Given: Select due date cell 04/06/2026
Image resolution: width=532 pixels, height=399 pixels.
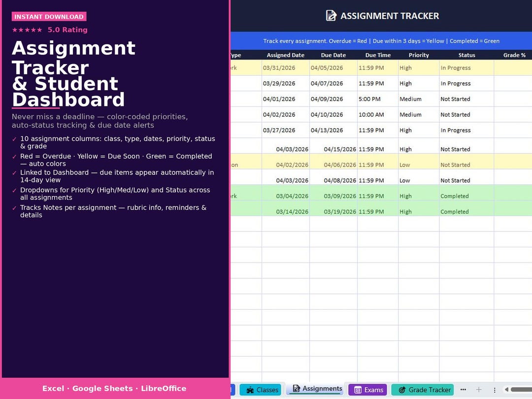Looking at the screenshot, I should (x=333, y=162).
